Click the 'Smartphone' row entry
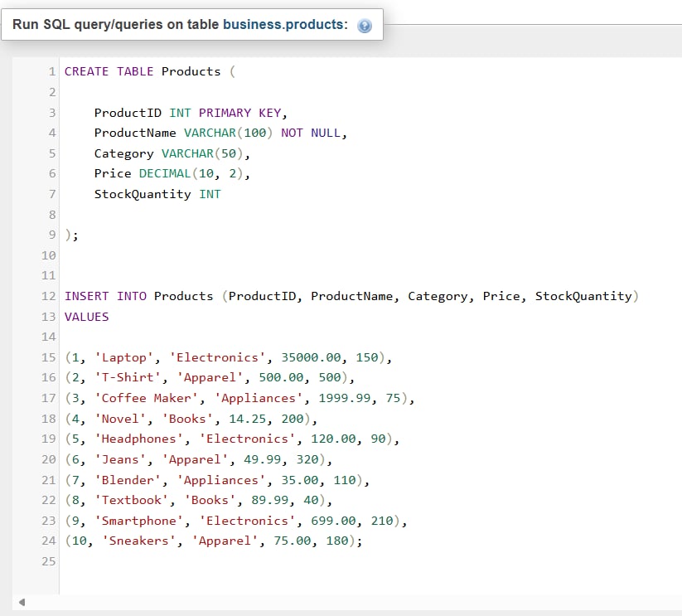This screenshot has width=682, height=616. [236, 521]
